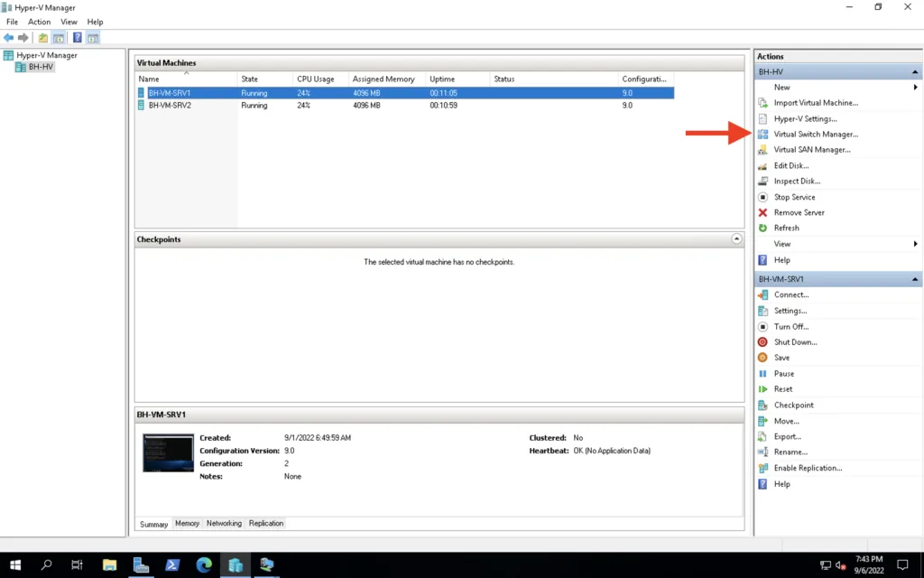924x578 pixels.
Task: Open Virtual SAN Manager
Action: click(x=811, y=150)
